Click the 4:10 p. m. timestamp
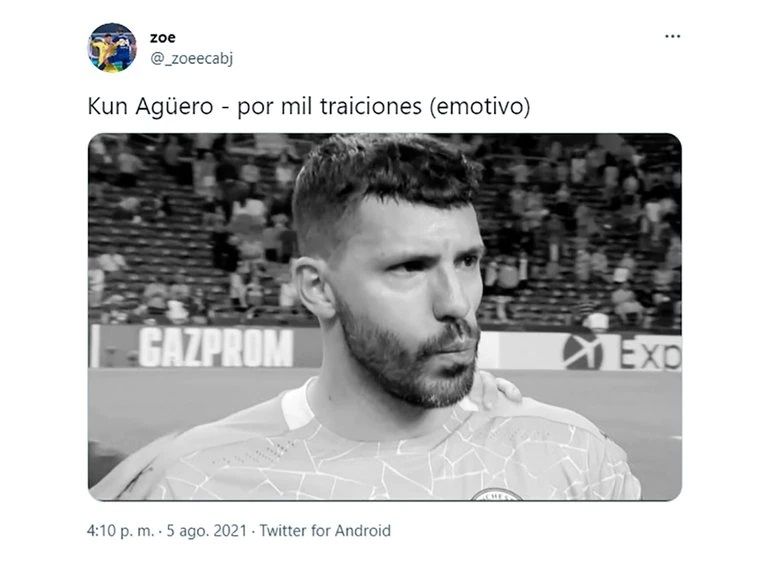 (120, 531)
